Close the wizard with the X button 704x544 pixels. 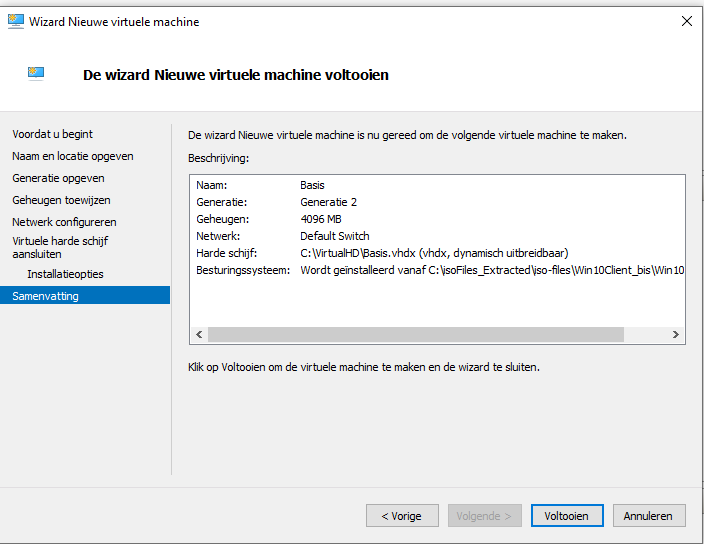[686, 21]
